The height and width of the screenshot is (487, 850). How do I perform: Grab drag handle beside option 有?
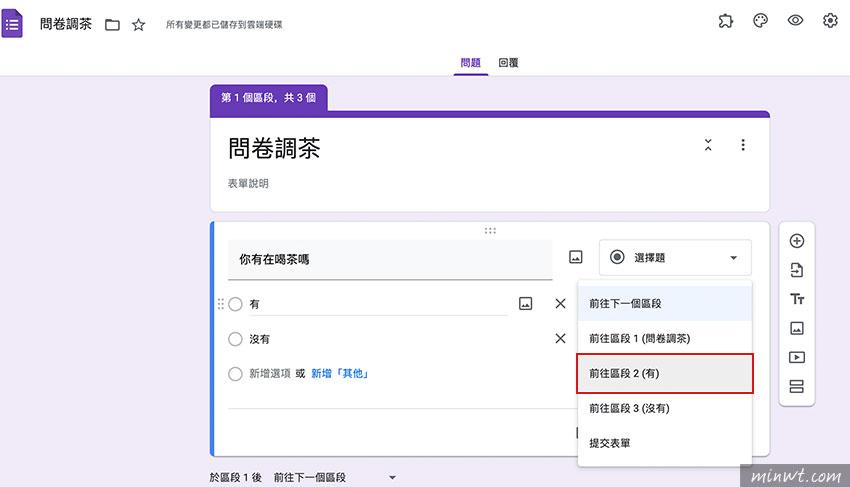221,304
